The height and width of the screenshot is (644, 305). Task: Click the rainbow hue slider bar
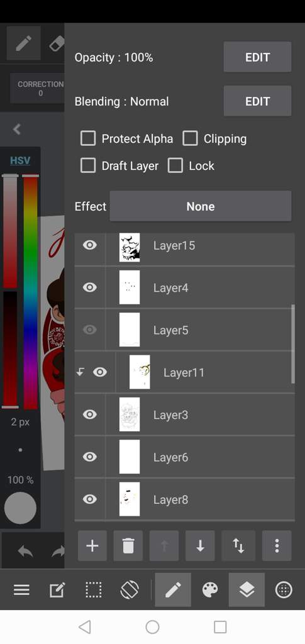click(x=31, y=292)
